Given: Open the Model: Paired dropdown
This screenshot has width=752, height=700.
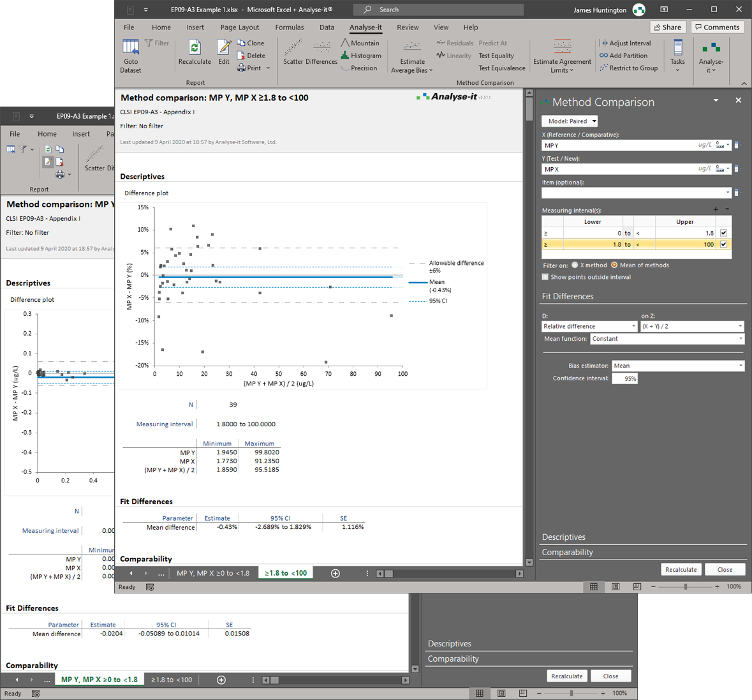Looking at the screenshot, I should coord(570,121).
